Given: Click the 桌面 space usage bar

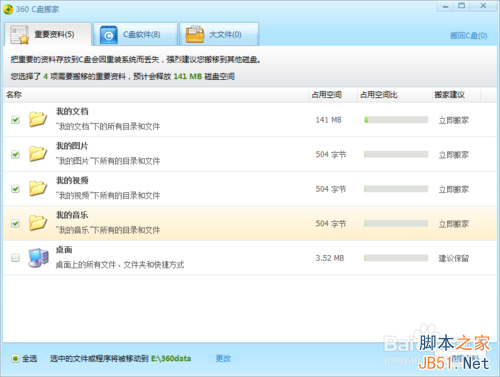Looking at the screenshot, I should pyautogui.click(x=396, y=258).
